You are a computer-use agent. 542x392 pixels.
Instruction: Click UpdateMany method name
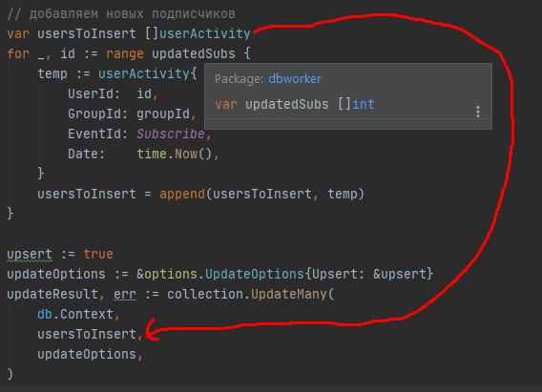(x=288, y=295)
